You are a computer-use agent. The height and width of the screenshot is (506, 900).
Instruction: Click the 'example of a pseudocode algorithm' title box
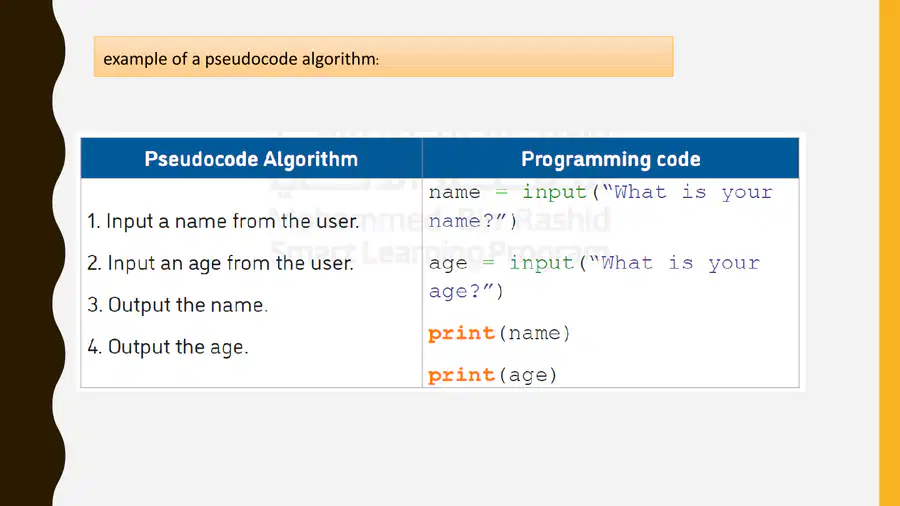(383, 57)
